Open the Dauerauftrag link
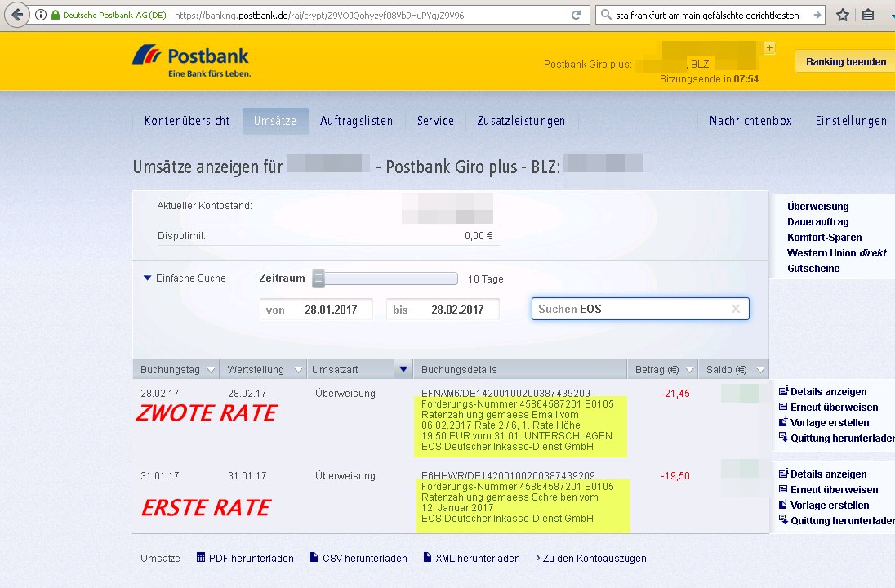The image size is (895, 588). [x=818, y=221]
